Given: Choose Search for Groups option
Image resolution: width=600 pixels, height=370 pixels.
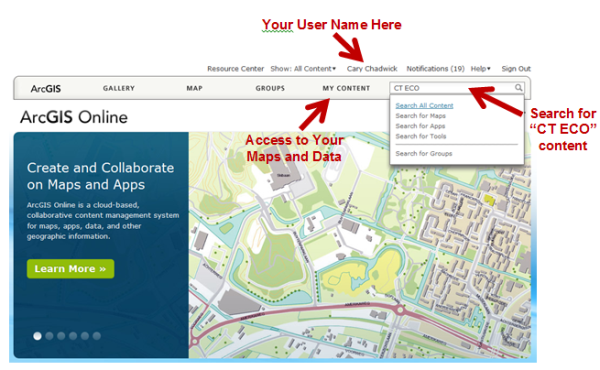Looking at the screenshot, I should (x=424, y=154).
